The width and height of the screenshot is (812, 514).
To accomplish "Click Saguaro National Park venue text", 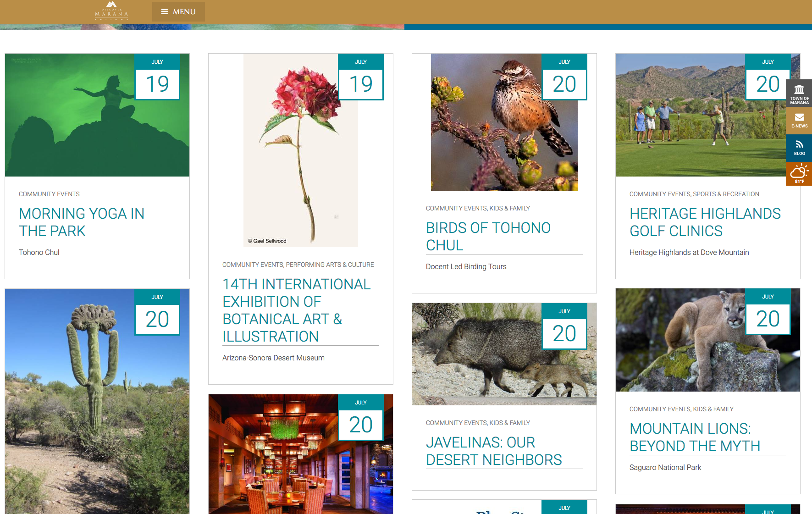I will [665, 468].
